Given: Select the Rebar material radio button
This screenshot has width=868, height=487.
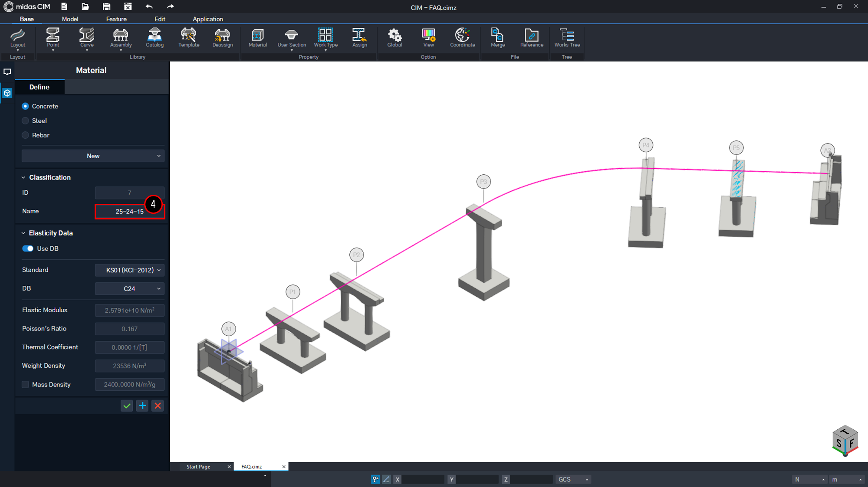Looking at the screenshot, I should [x=25, y=135].
